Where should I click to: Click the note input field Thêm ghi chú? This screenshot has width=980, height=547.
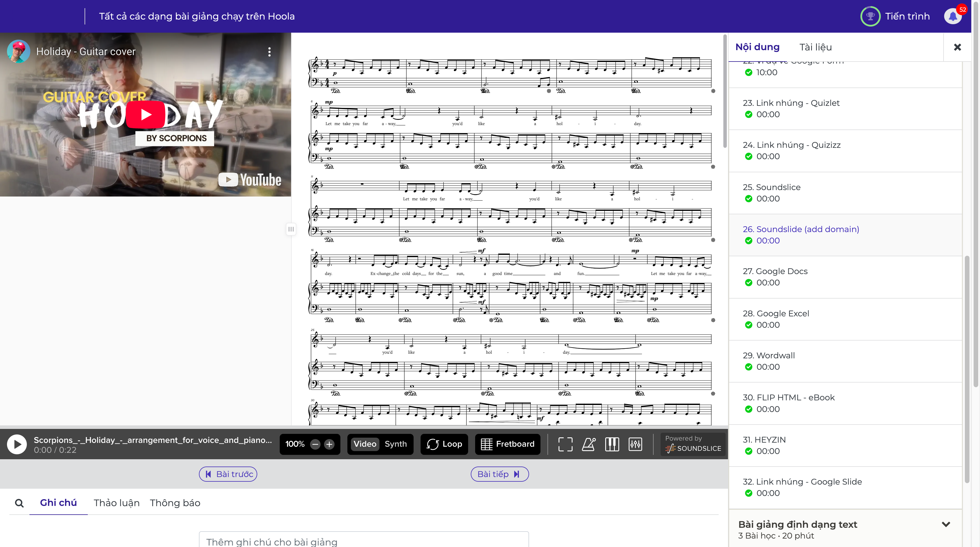click(363, 541)
